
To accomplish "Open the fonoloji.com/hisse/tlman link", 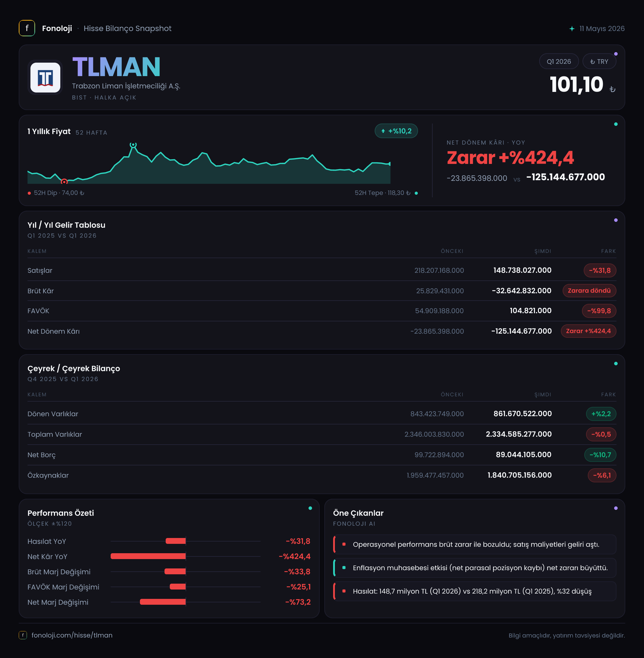I will tap(72, 635).
